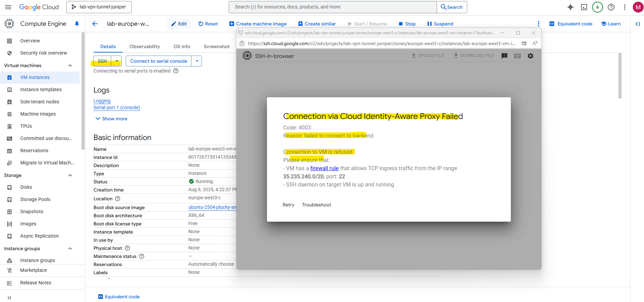Open the main navigation hamburger menu

(8, 7)
